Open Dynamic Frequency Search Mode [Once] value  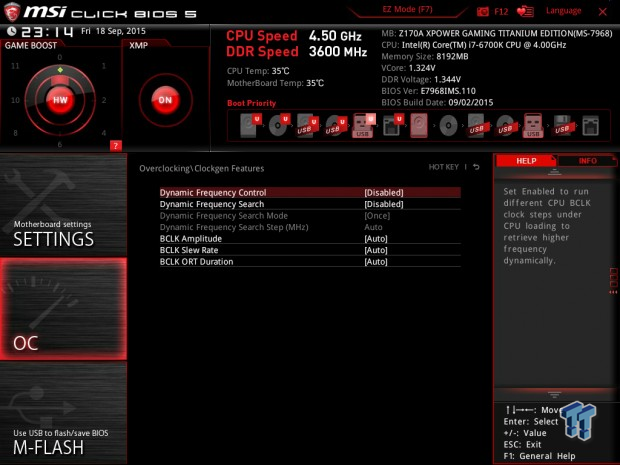(x=377, y=215)
